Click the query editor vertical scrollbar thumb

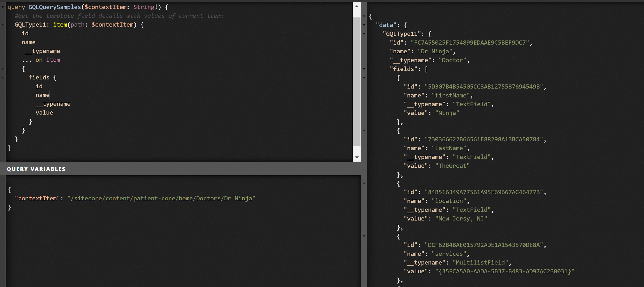coord(357,82)
